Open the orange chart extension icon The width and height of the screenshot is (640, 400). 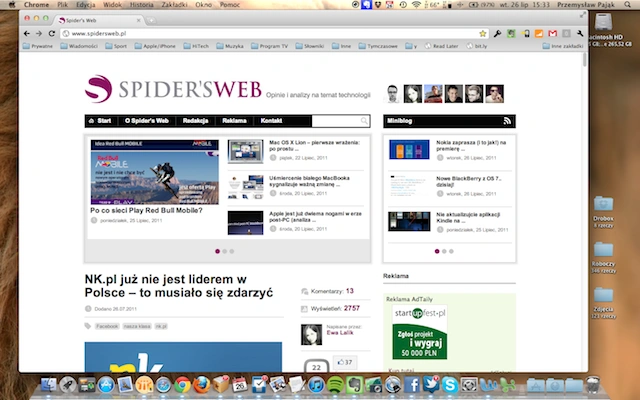click(x=539, y=33)
